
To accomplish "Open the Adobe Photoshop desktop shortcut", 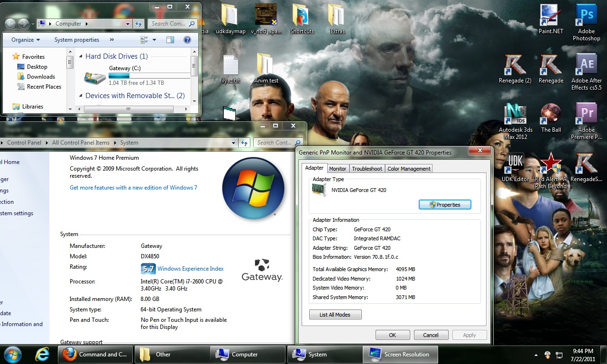I will (x=586, y=17).
